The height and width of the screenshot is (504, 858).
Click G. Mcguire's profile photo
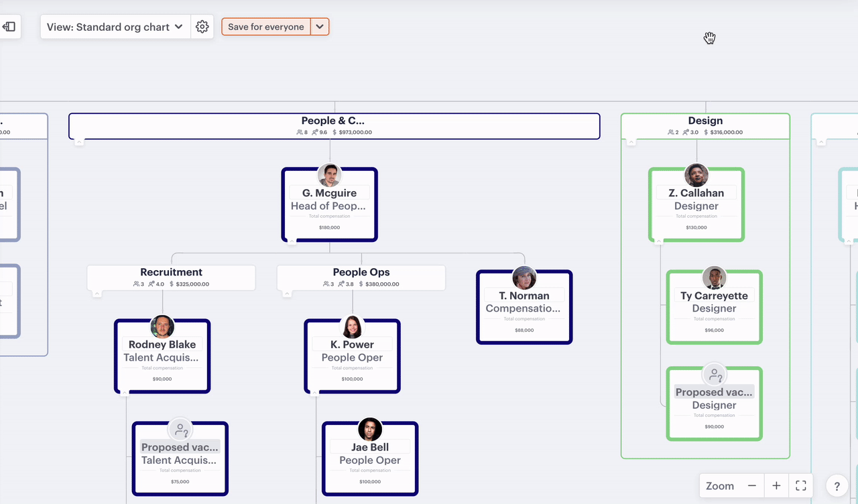pos(329,176)
